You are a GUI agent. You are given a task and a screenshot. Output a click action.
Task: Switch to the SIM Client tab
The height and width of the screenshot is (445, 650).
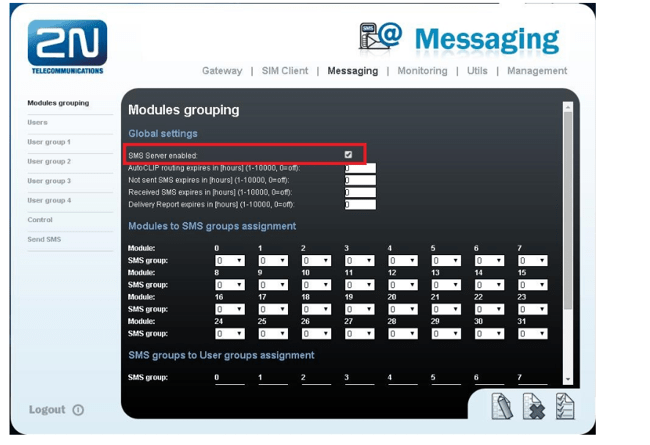click(285, 71)
